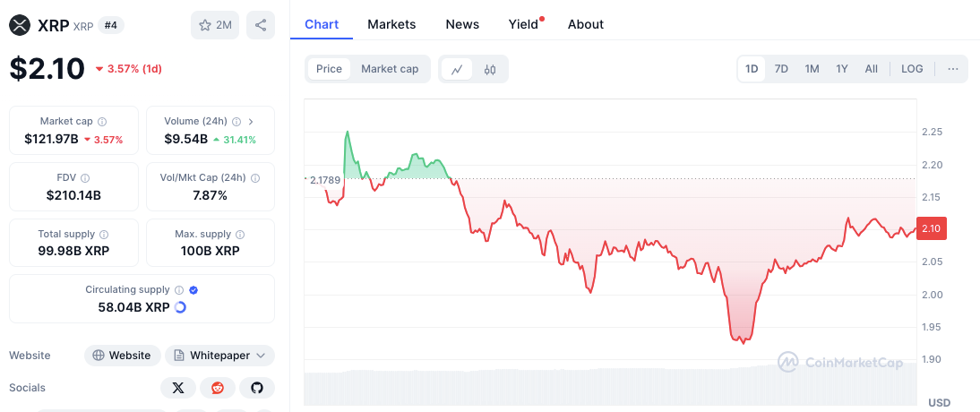This screenshot has height=412, width=980.
Task: Switch to line chart view icon
Action: [457, 69]
